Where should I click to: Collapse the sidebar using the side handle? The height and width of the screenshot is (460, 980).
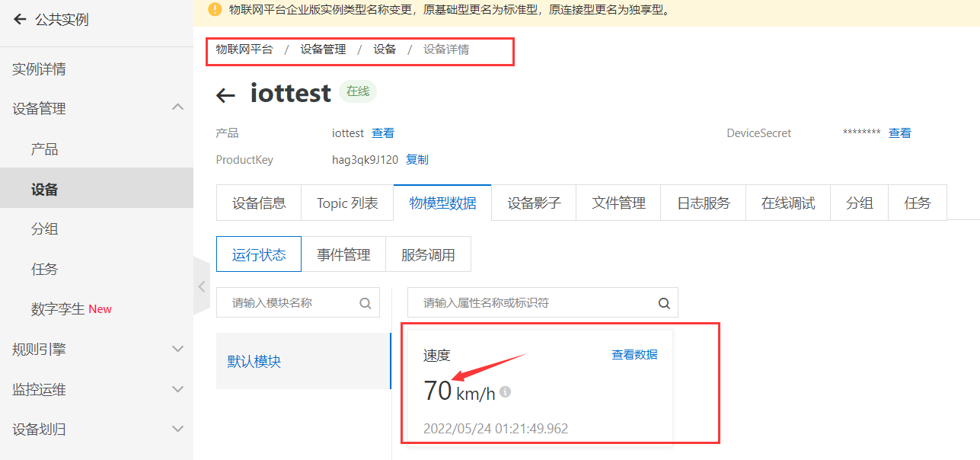click(201, 286)
